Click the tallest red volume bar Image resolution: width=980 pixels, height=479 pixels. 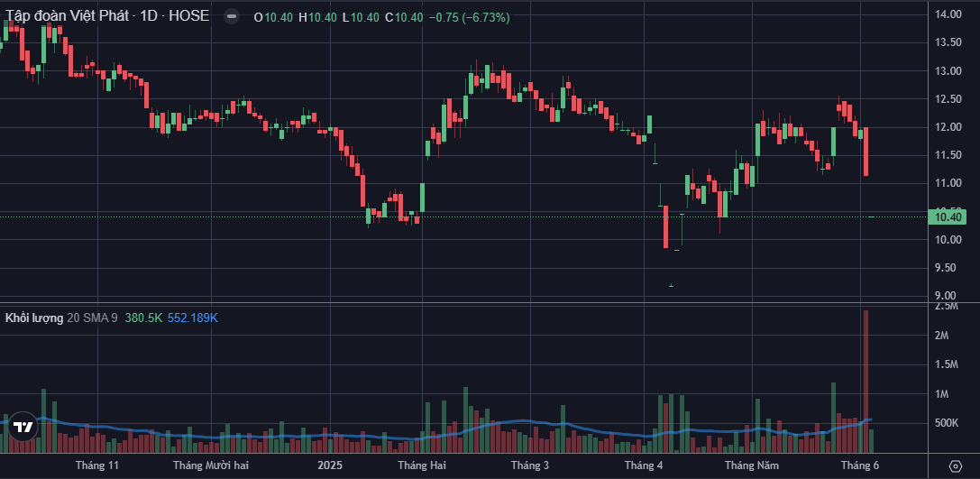pyautogui.click(x=866, y=381)
